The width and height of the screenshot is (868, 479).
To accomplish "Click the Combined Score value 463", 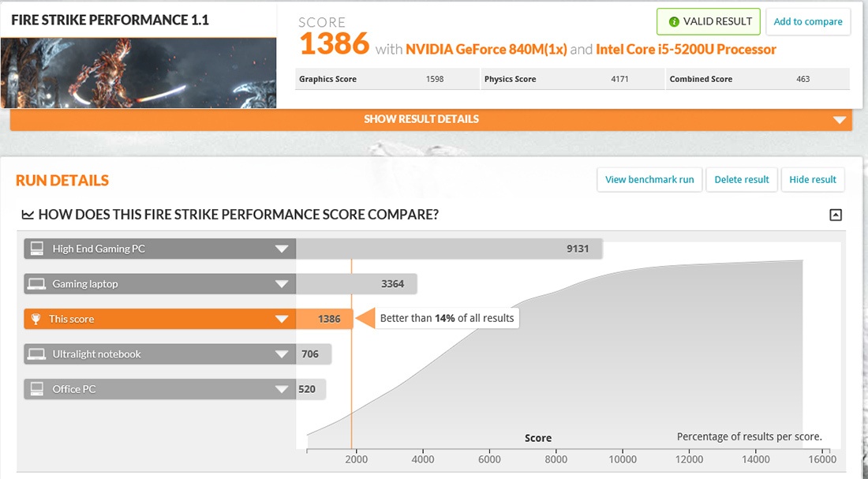I will point(803,79).
